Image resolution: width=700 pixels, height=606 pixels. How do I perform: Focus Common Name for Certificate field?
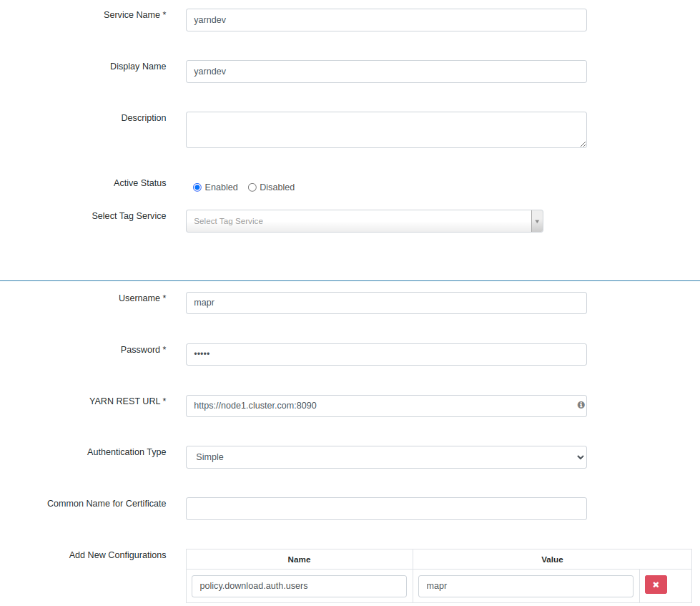click(386, 509)
